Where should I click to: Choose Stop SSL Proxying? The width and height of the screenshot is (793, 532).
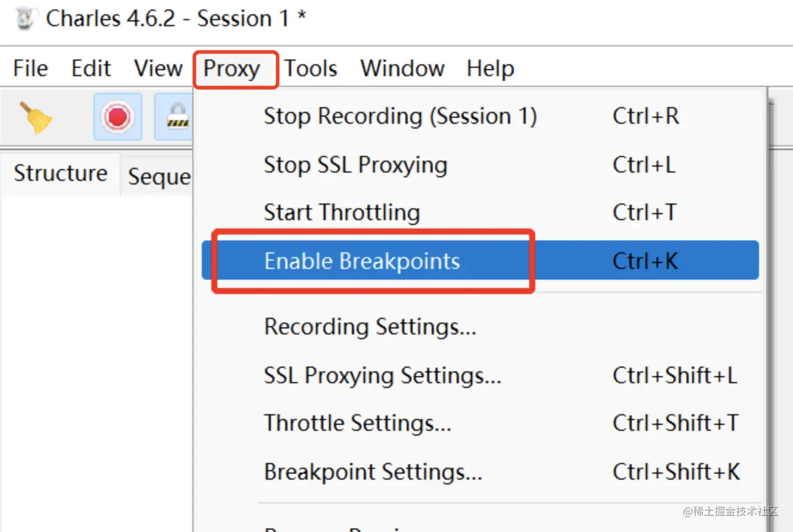[355, 165]
